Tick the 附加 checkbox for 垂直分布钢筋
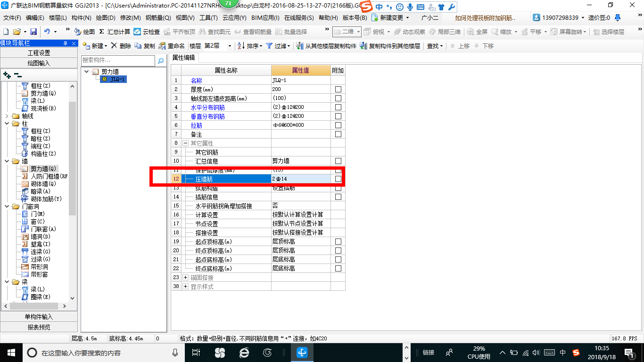The height and width of the screenshot is (362, 644). [x=338, y=116]
